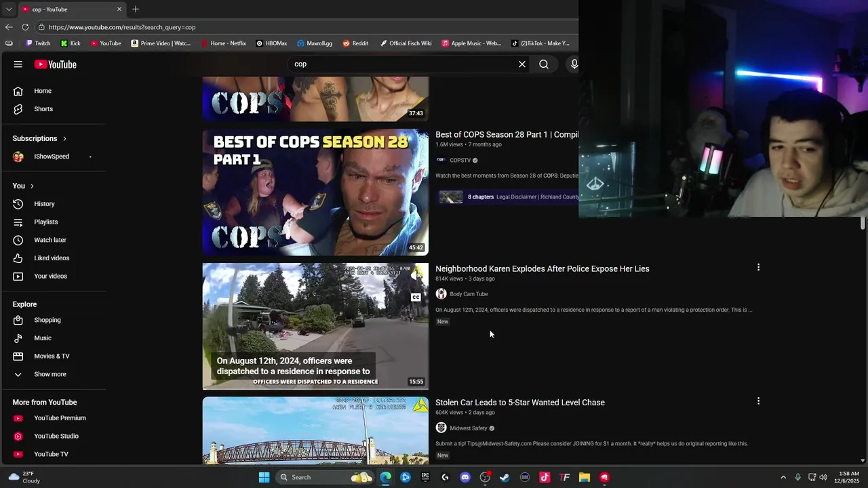Open COPSTV channel
Viewport: 868px width, 488px height.
coord(460,161)
